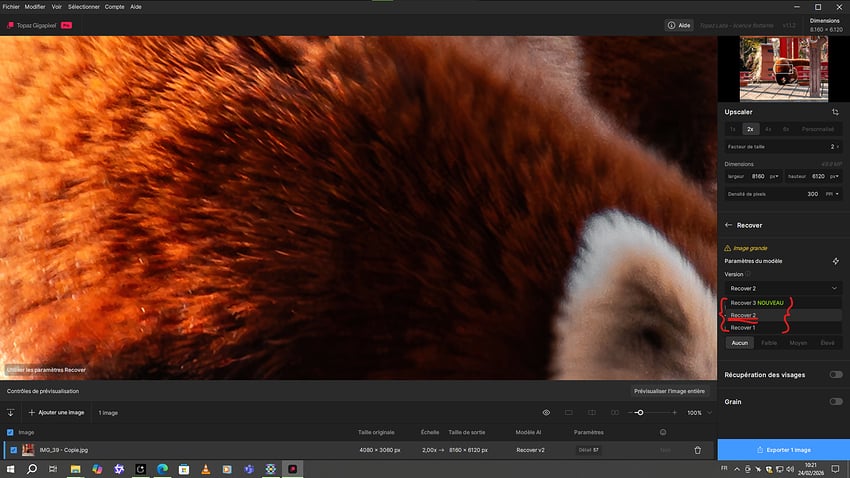Open the Sélectionner menu

[x=82, y=6]
